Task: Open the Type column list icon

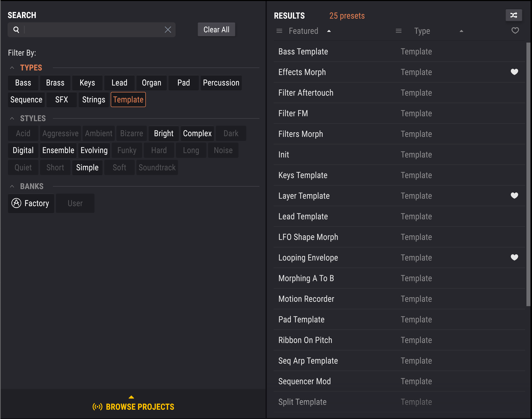Action: [x=399, y=31]
